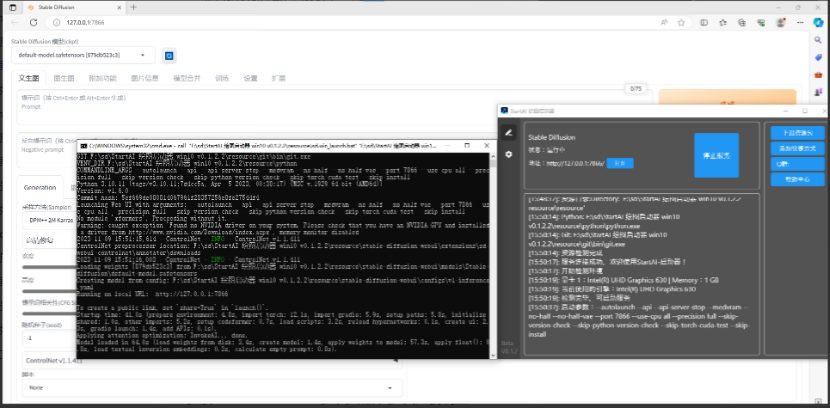The width and height of the screenshot is (830, 408).
Task: Switch to the 模型合并 tab
Action: pos(187,78)
